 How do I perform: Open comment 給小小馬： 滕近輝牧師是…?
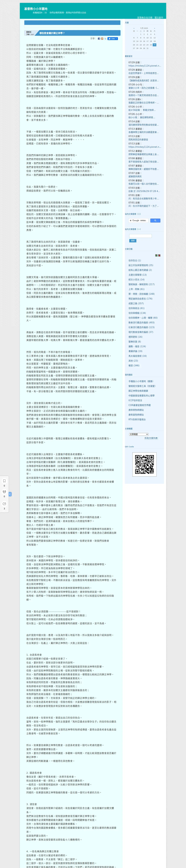[142, 117]
